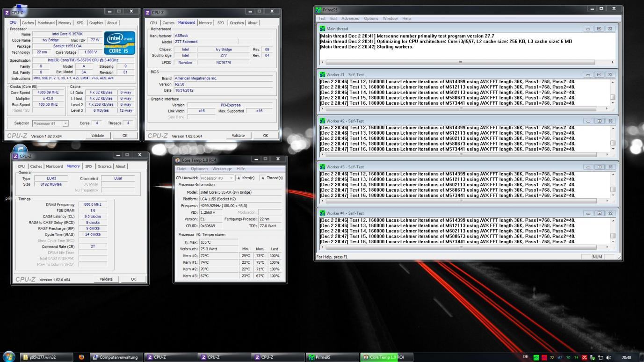The width and height of the screenshot is (644, 362).
Task: Open the Test menu in Prime95
Action: (x=322, y=19)
